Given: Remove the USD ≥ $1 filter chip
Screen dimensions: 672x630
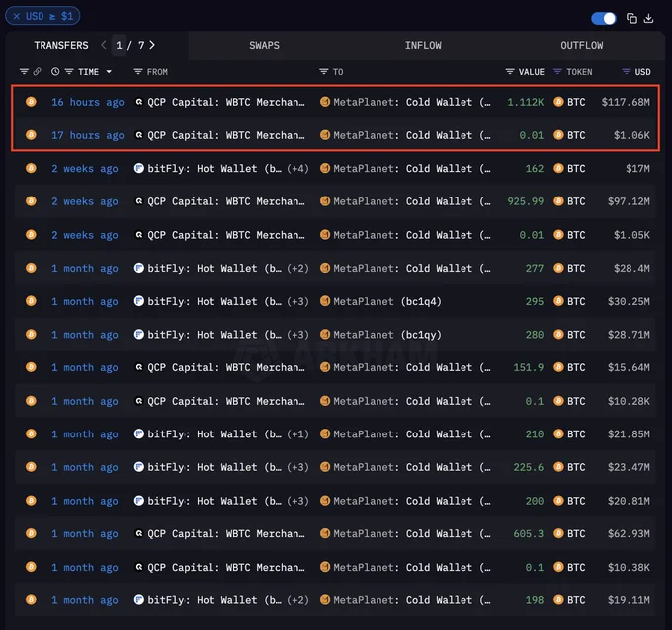Looking at the screenshot, I should click(x=16, y=16).
